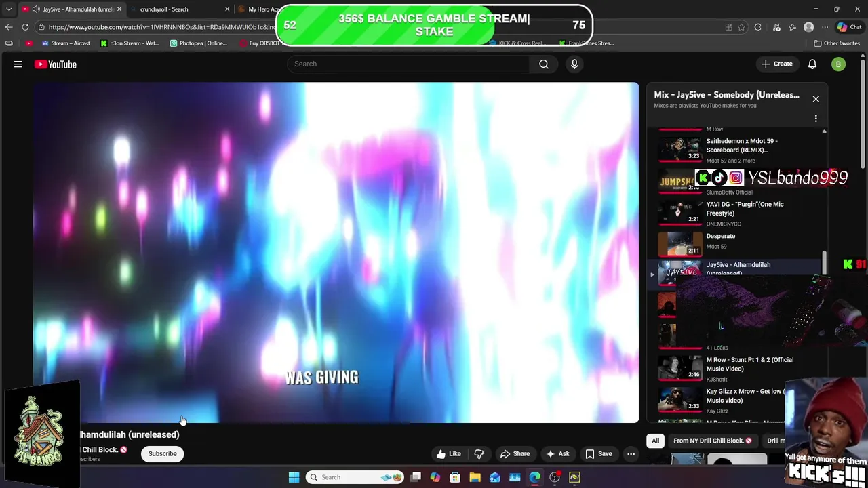Click the Ask button
Image resolution: width=868 pixels, height=488 pixels.
(557, 454)
